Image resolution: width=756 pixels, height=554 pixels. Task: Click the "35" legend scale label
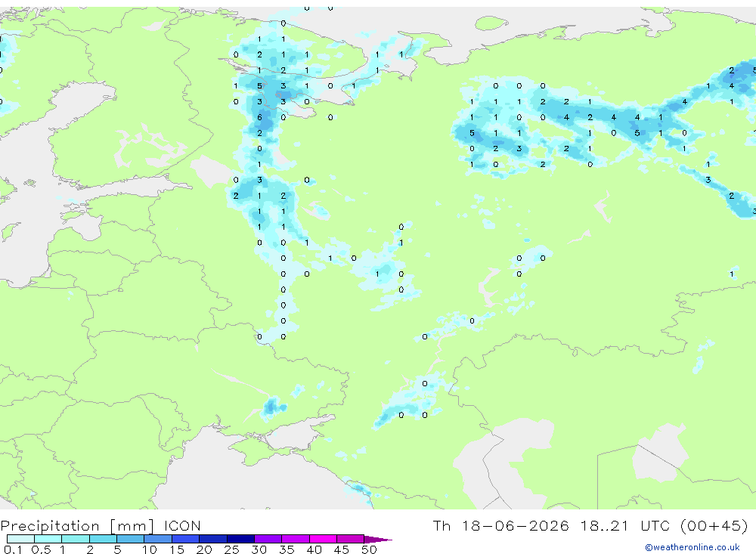(x=287, y=549)
